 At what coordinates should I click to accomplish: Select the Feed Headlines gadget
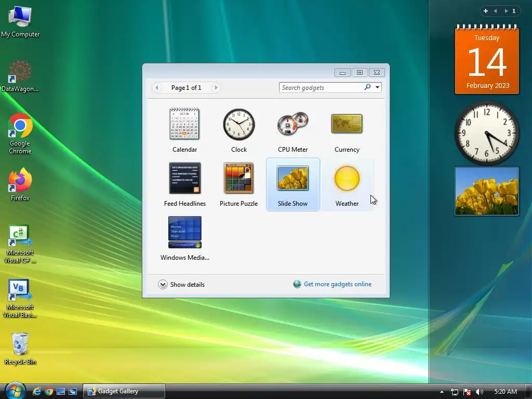(184, 184)
